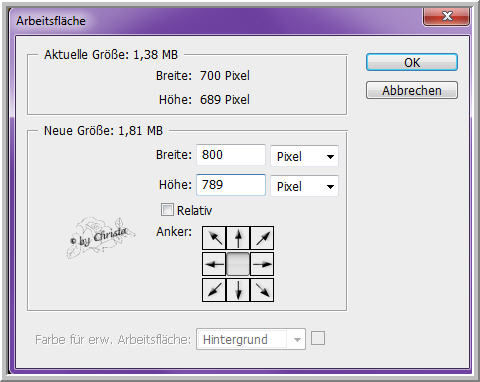Open the Breite unit Pixel dropdown
This screenshot has width=480, height=382.
click(304, 156)
